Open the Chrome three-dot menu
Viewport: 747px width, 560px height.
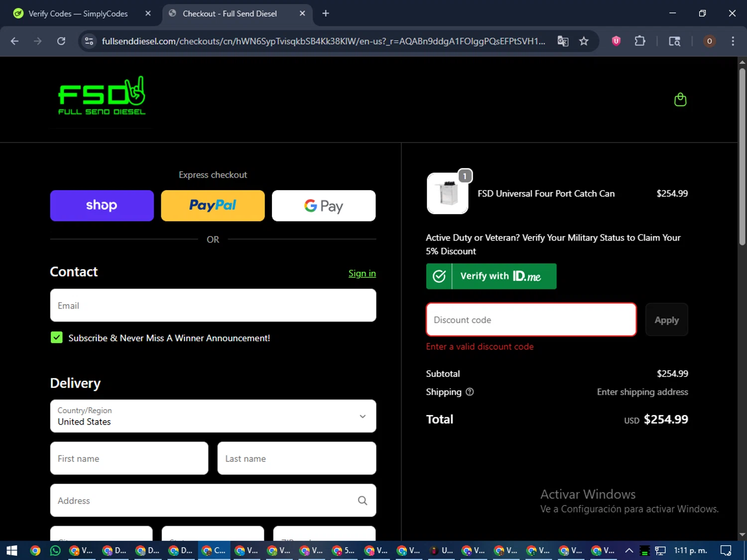click(733, 41)
